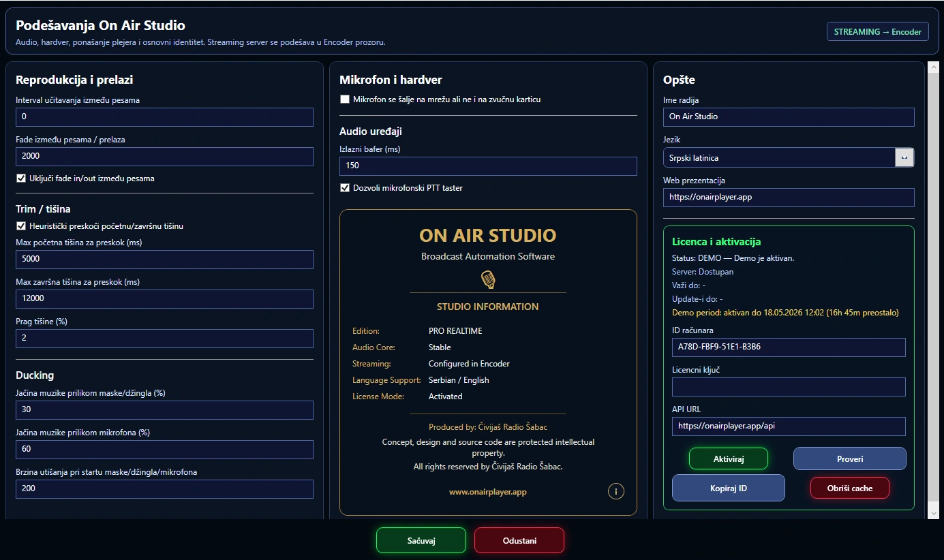
Task: Click the 'Max početna tišina za preskok' field
Action: coord(164,260)
